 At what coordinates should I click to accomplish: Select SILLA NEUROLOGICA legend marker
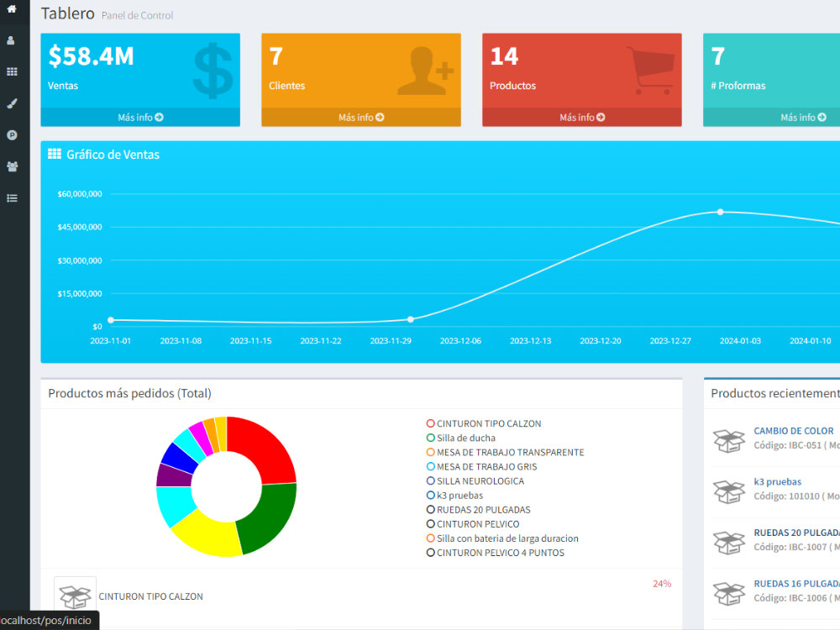[x=430, y=481]
